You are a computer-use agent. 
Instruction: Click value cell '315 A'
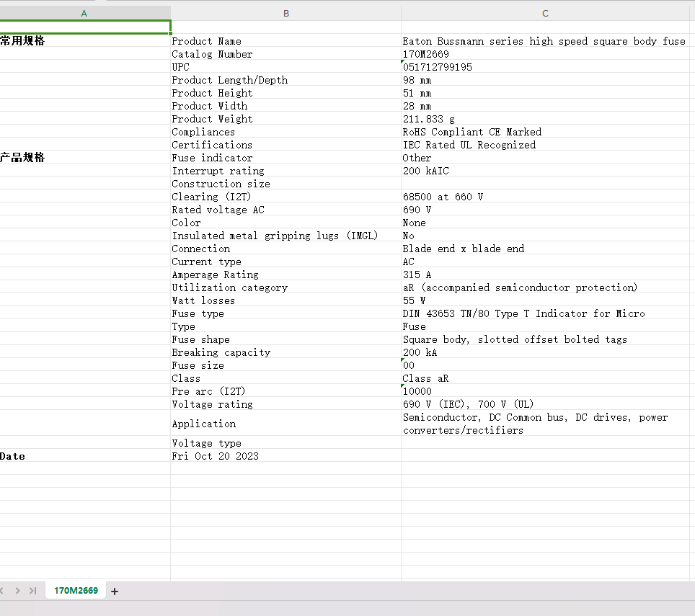pyautogui.click(x=545, y=274)
